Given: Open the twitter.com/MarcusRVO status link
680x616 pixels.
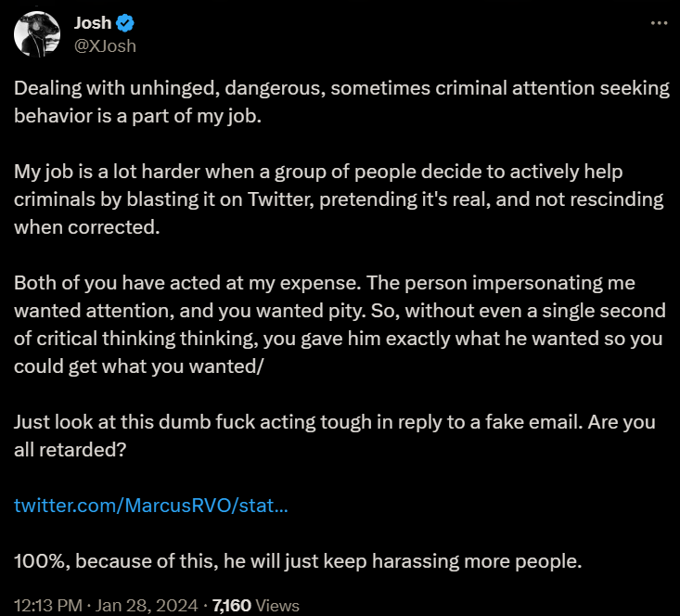Looking at the screenshot, I should 150,506.
